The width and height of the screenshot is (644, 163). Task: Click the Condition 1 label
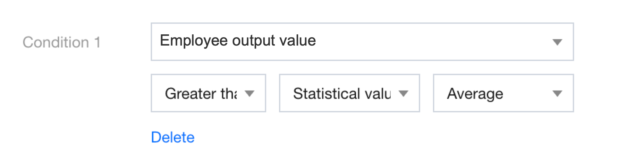point(62,42)
